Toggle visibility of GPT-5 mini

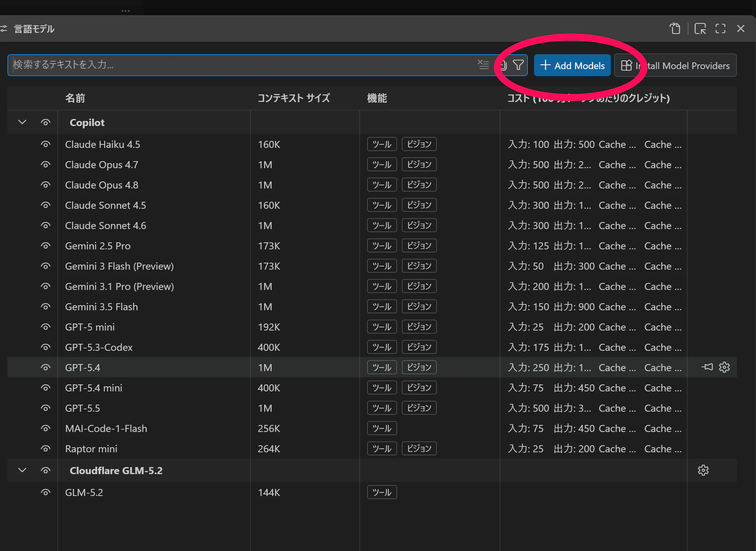click(x=46, y=327)
